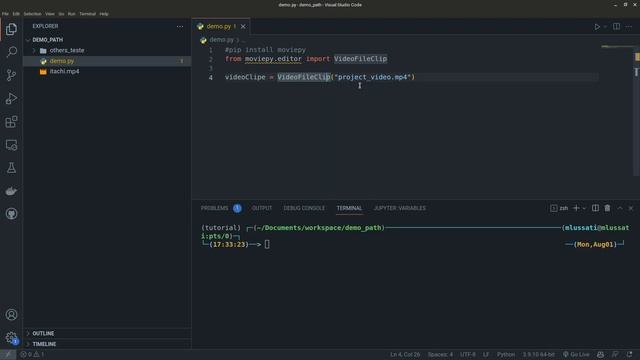This screenshot has width=640, height=360.
Task: Click the moviepy.editor import text
Action: pyautogui.click(x=273, y=59)
